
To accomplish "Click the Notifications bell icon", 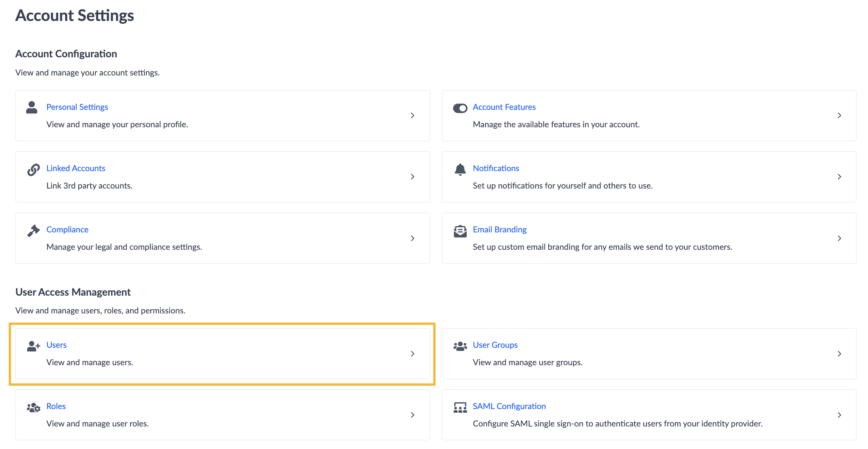I will point(460,169).
